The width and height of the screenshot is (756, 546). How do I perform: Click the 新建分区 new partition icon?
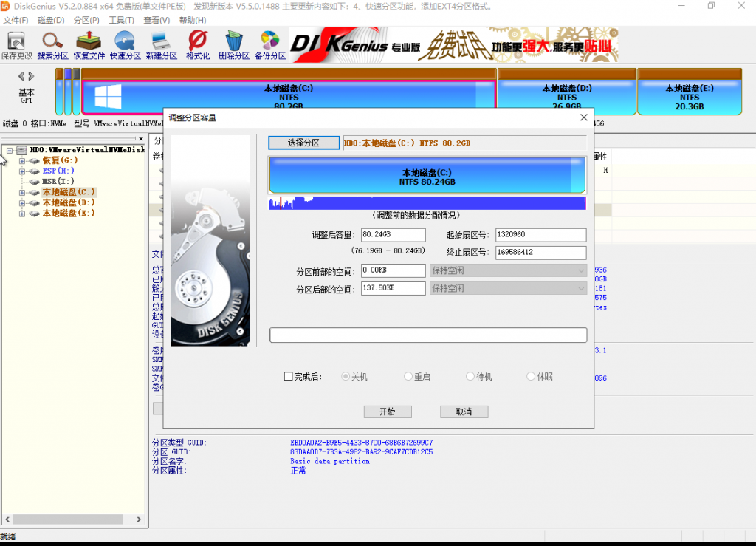point(161,44)
